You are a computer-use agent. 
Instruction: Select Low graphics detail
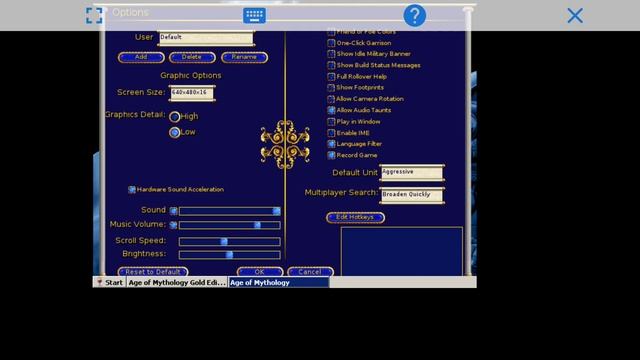point(175,132)
